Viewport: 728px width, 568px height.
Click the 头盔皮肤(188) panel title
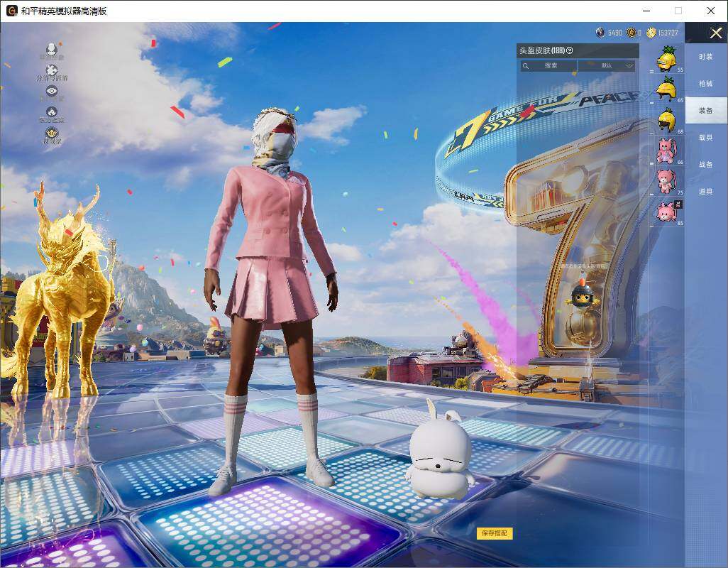coord(542,50)
